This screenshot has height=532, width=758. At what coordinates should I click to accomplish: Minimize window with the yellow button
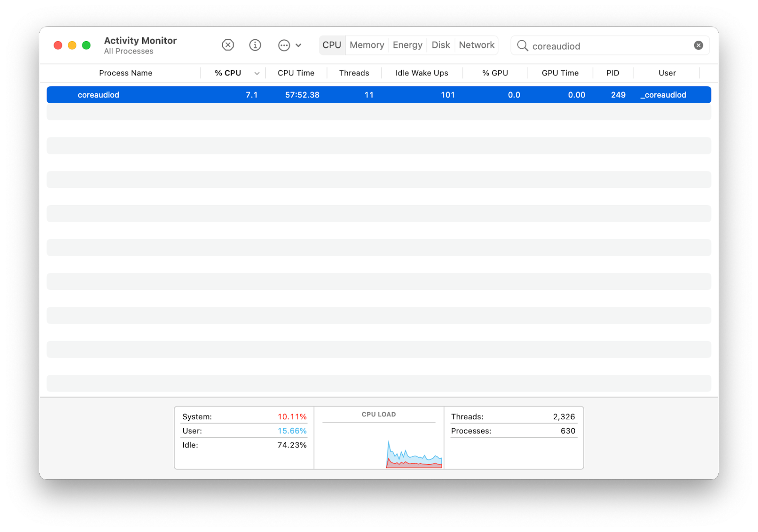coord(72,45)
